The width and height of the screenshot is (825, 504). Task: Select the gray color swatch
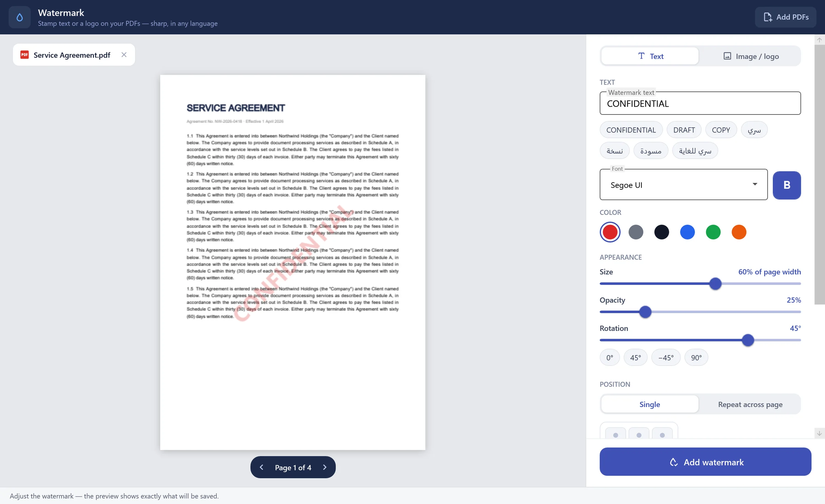coord(636,232)
